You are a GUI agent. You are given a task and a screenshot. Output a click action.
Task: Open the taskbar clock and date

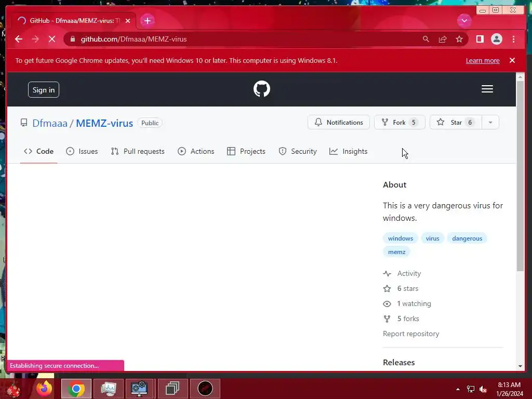pyautogui.click(x=509, y=389)
